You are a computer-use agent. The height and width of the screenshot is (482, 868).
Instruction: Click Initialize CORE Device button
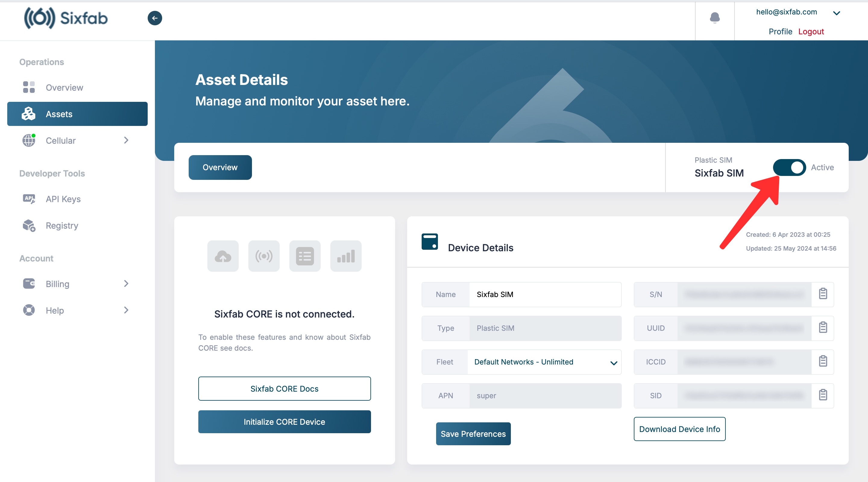(285, 422)
